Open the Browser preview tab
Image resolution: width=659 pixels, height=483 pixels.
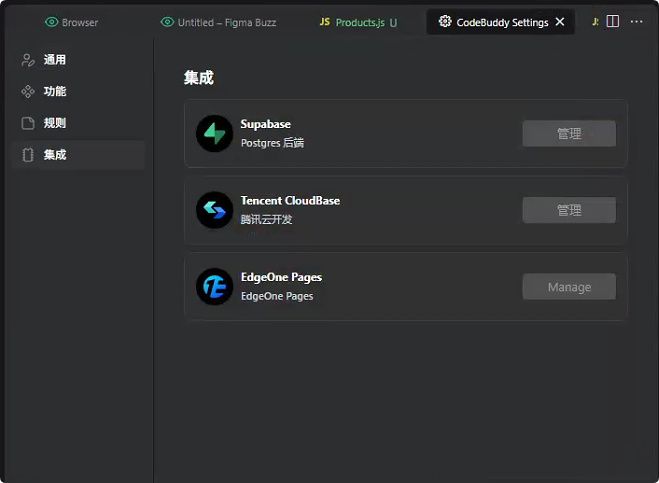point(71,22)
